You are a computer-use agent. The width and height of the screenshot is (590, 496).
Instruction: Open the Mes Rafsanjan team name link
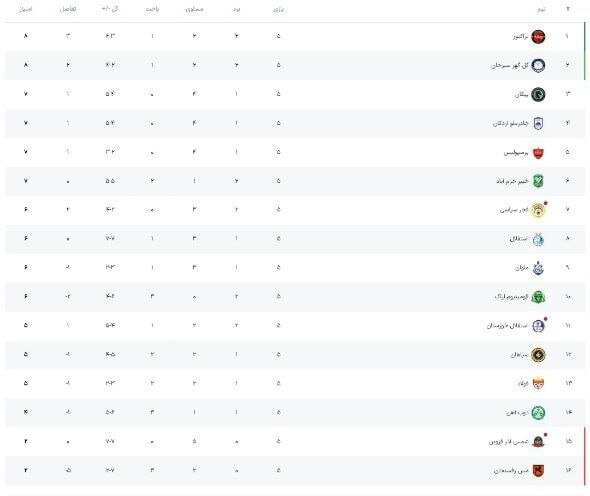[511, 470]
